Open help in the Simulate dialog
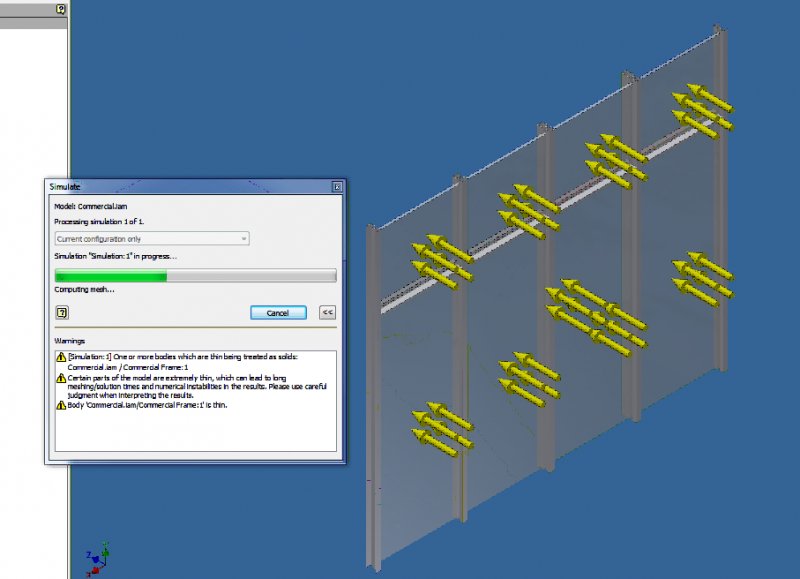 (62, 313)
